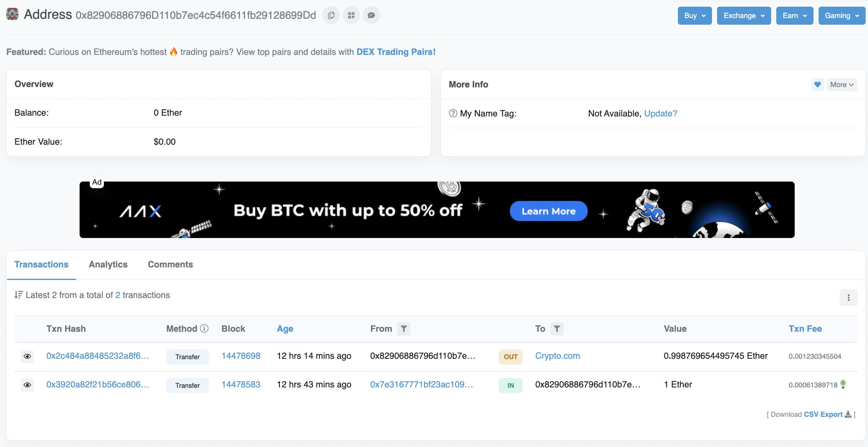Click the My Name Tag help icon
The height and width of the screenshot is (447, 868).
pos(453,113)
